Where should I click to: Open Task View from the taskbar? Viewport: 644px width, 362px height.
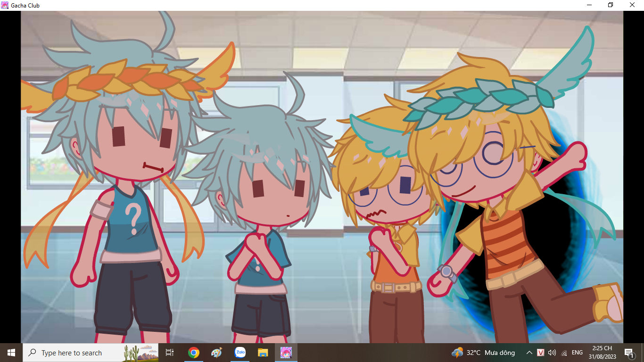pos(170,353)
